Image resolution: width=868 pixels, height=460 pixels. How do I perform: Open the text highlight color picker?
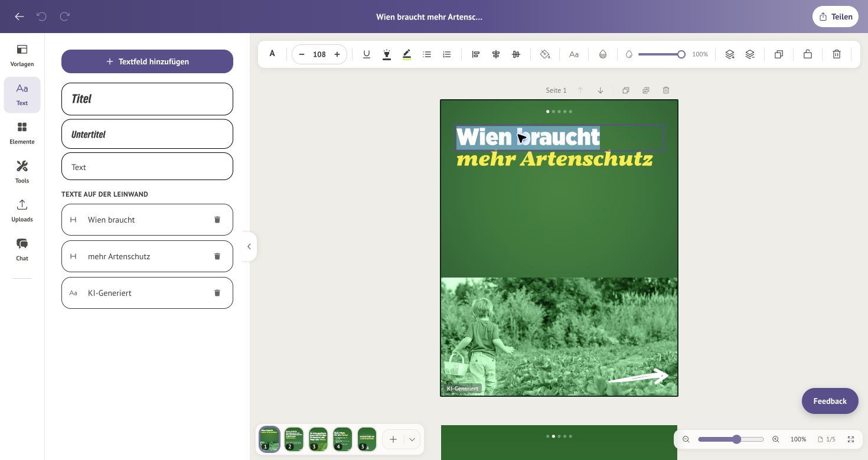(407, 54)
